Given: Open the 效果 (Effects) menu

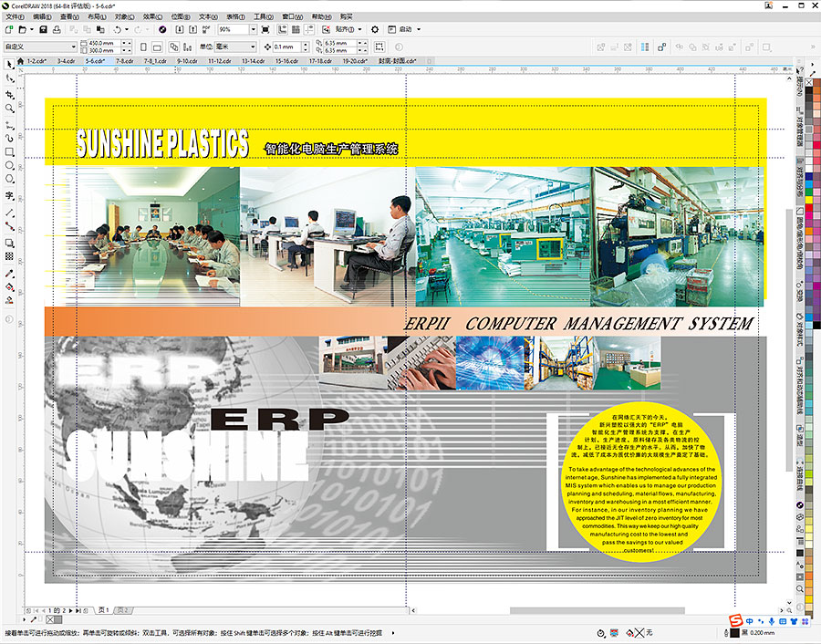Looking at the screenshot, I should pos(151,16).
